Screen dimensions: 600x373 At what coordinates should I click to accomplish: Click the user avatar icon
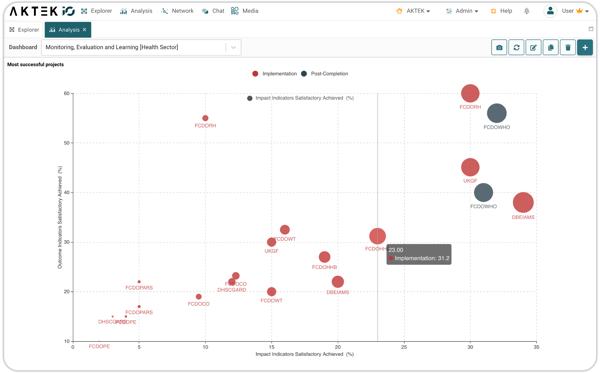click(x=550, y=11)
